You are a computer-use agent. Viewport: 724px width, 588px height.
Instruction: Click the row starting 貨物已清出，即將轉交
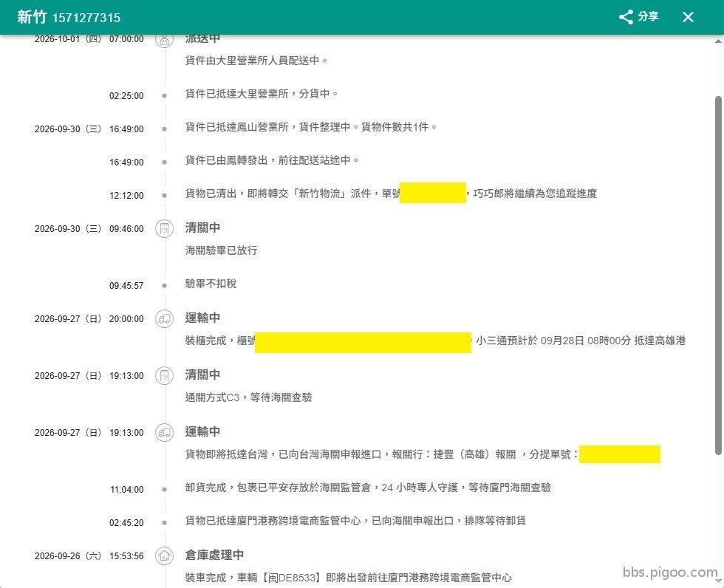coord(391,194)
